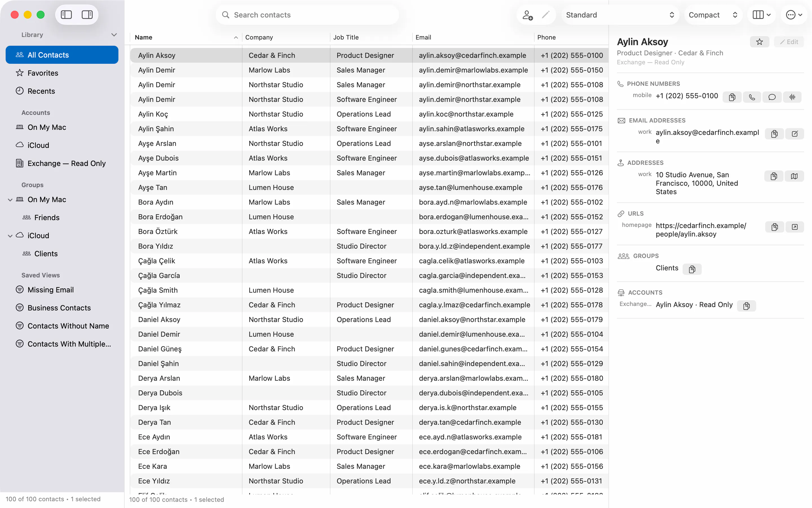Viewport: 812px width, 508px height.
Task: Copy the Exchange account entry
Action: tap(747, 306)
